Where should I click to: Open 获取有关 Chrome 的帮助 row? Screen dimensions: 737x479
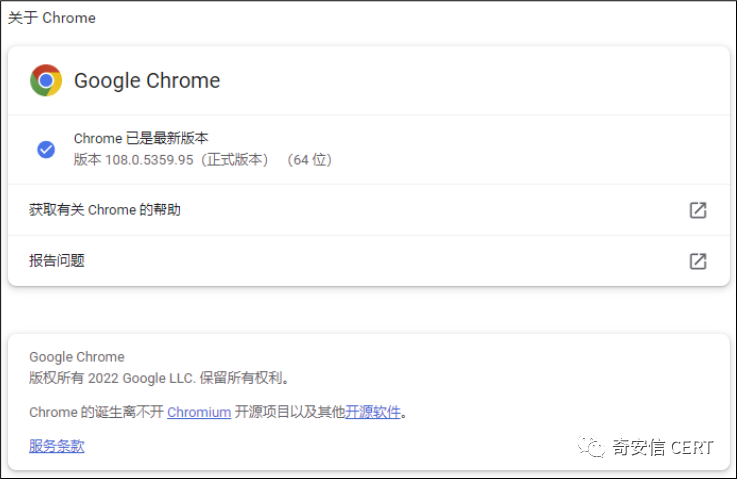click(x=368, y=210)
